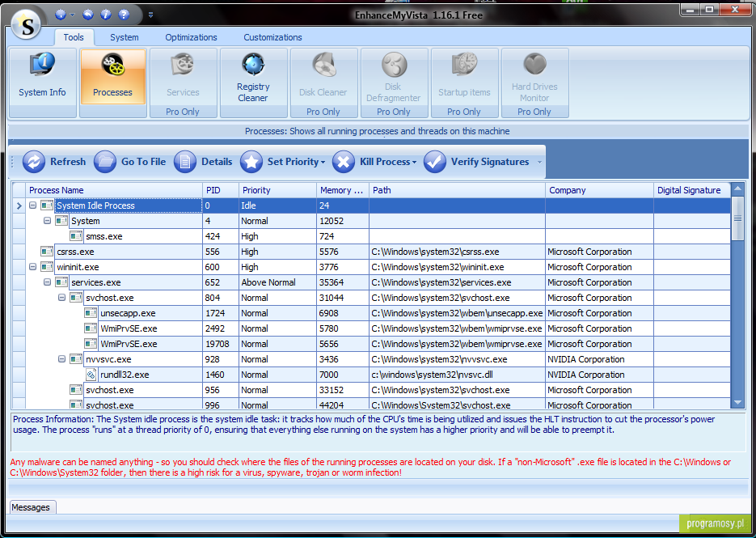This screenshot has height=538, width=756.
Task: Click NVIDIA Corporation cell for rundll32.exe
Action: click(x=600, y=375)
